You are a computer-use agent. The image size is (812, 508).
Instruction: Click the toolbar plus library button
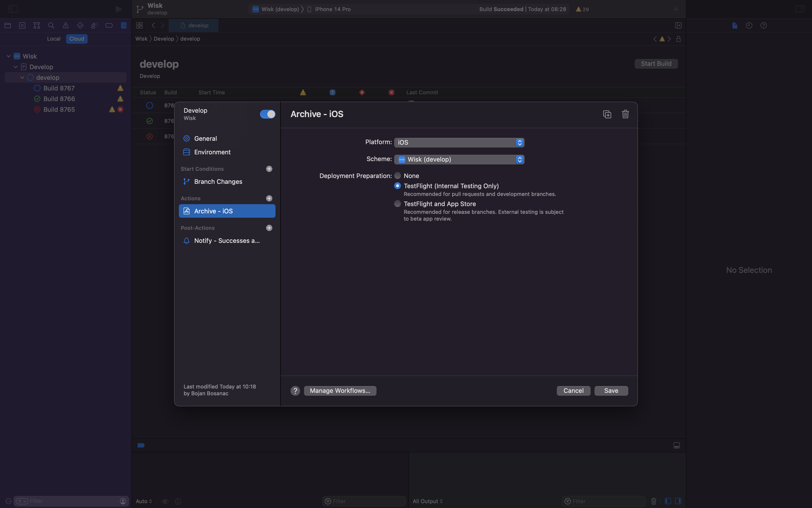coord(676,9)
